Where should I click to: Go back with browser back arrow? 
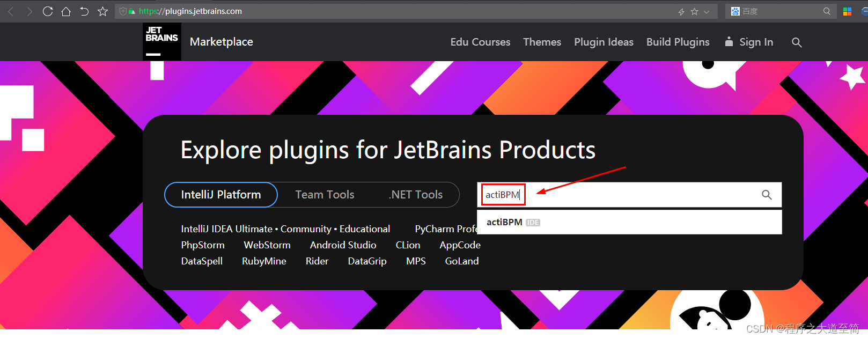11,11
